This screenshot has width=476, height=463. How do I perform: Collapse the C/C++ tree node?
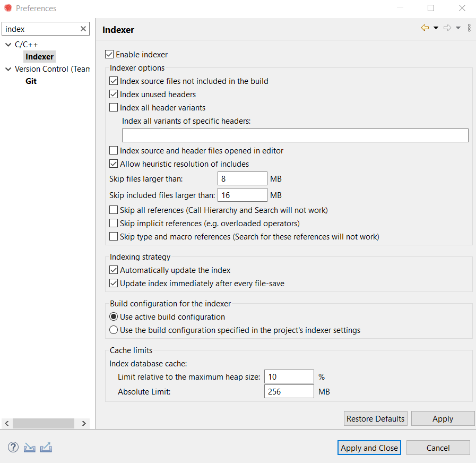pyautogui.click(x=7, y=45)
